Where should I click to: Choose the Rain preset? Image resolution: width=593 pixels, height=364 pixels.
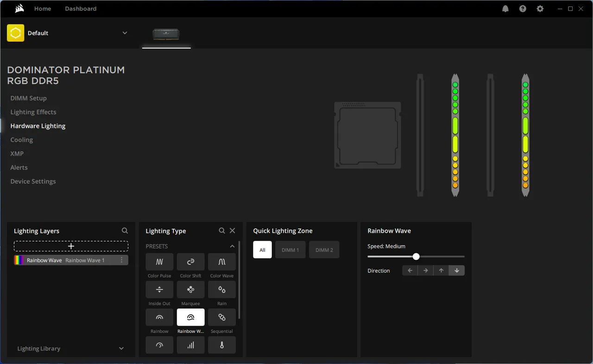222,289
